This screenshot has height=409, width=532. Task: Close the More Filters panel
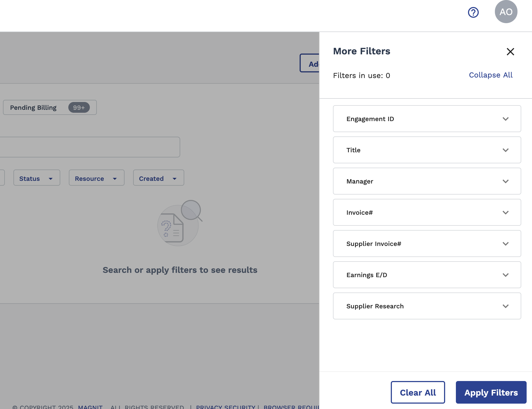click(510, 52)
